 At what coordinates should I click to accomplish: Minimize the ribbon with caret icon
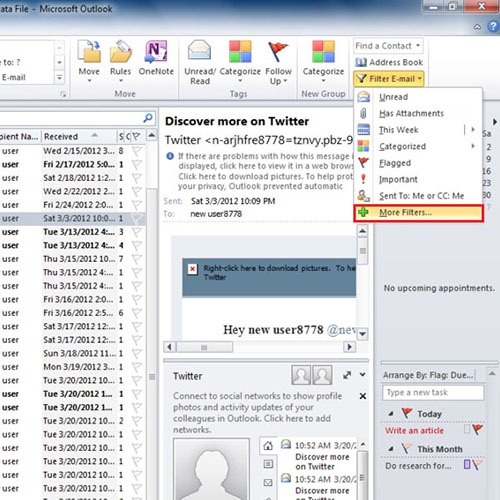477,27
